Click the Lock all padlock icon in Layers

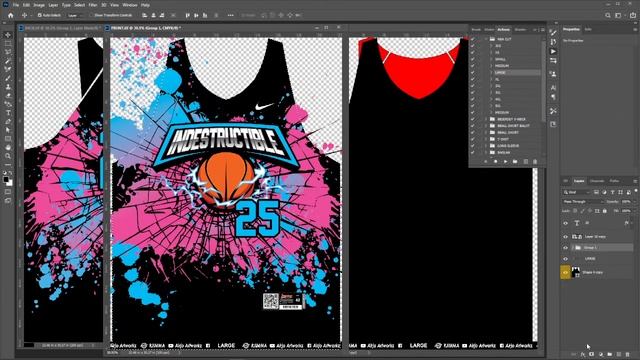605,211
